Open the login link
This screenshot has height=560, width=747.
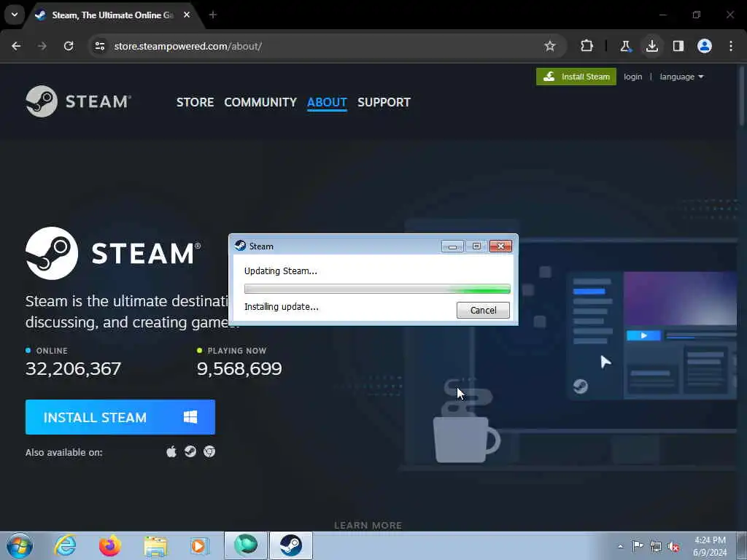point(632,77)
